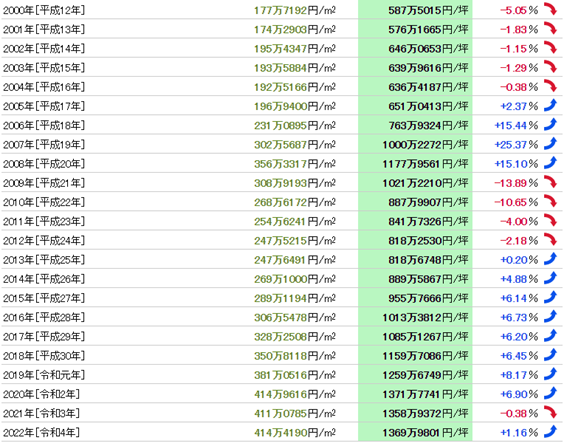The height and width of the screenshot is (446, 567).
Task: Click red down arrow in 2021年 row
Action: 550,412
